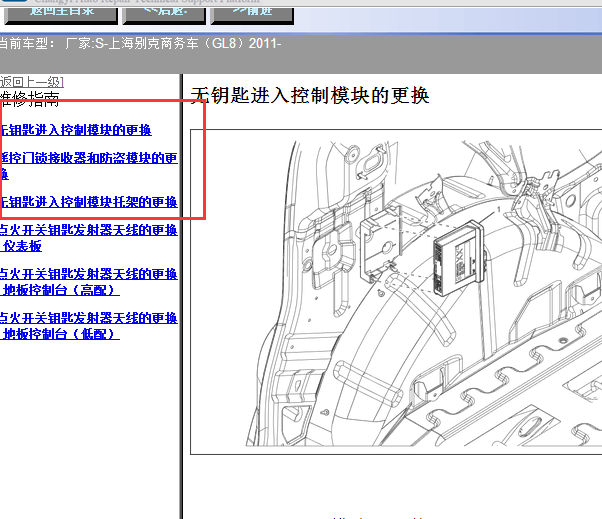This screenshot has height=519, width=602.
Task: Open the 返回上一级 link
Action: click(32, 82)
